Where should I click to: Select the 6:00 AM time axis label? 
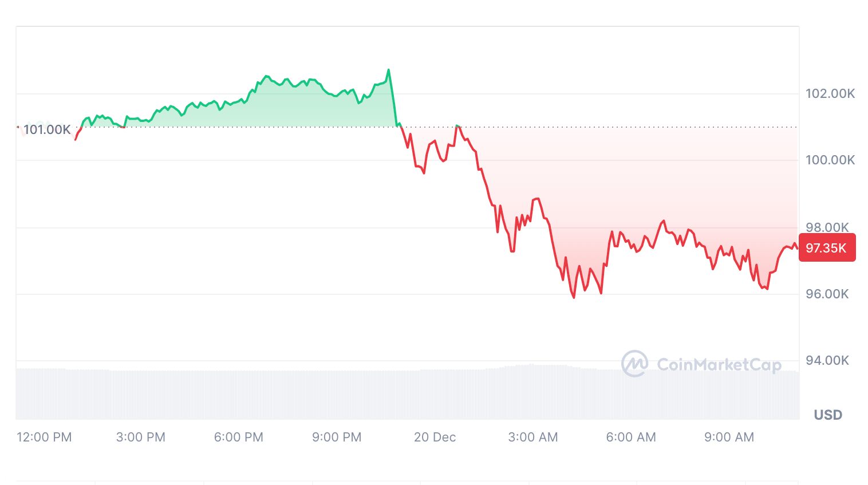pos(631,437)
